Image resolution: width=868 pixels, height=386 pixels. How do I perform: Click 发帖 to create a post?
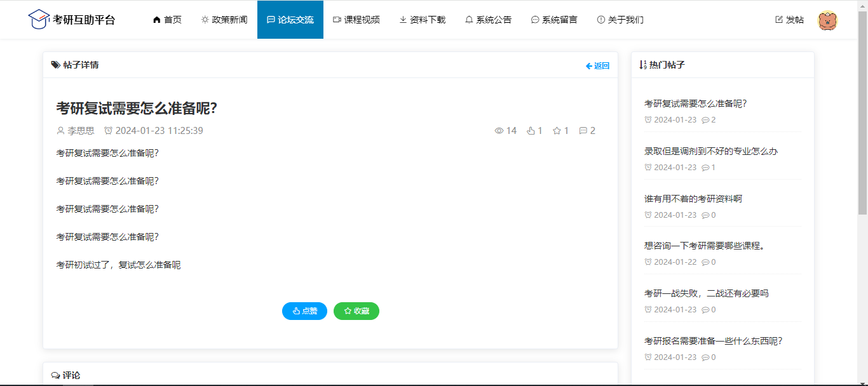(790, 20)
